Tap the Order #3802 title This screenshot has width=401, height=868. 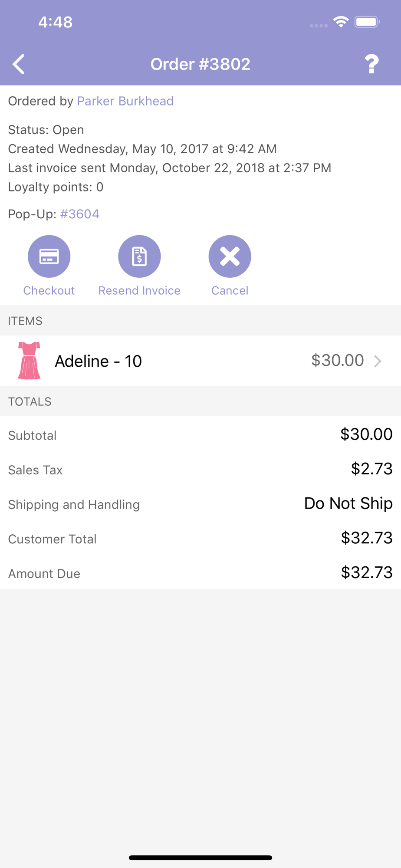pos(200,64)
